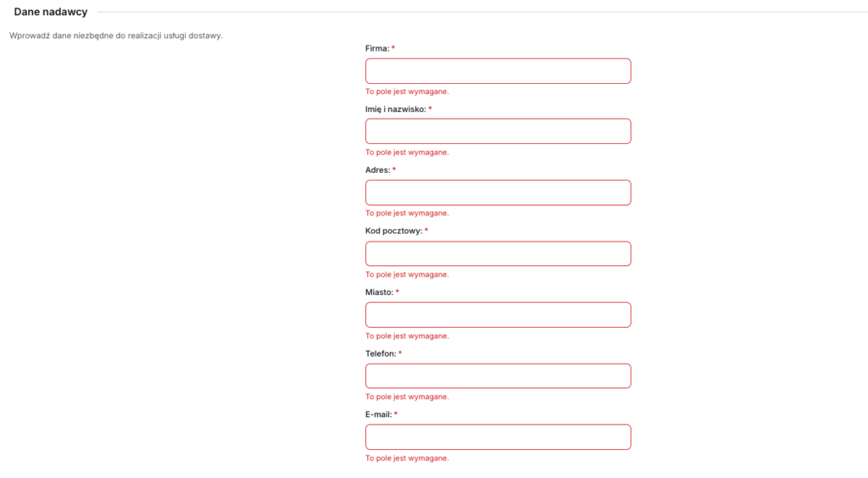Screen dimensions: 868x478
Task: Click the 'E-mail:' label text
Action: point(379,414)
